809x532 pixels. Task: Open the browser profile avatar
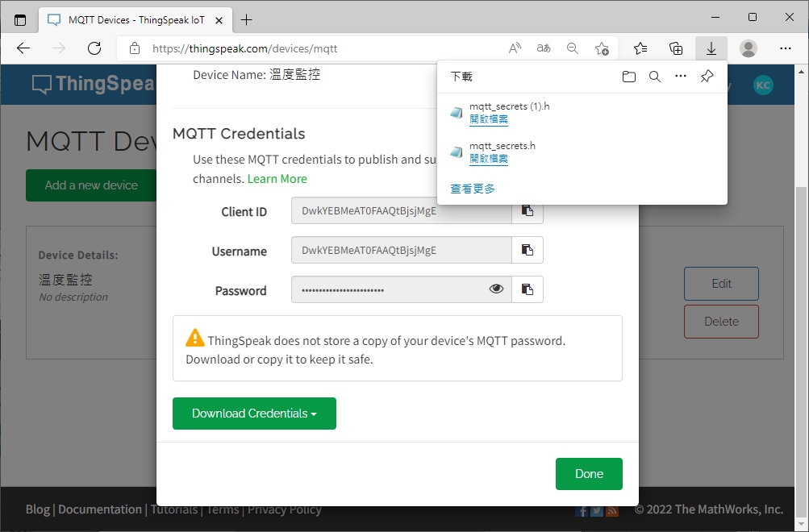pos(749,48)
